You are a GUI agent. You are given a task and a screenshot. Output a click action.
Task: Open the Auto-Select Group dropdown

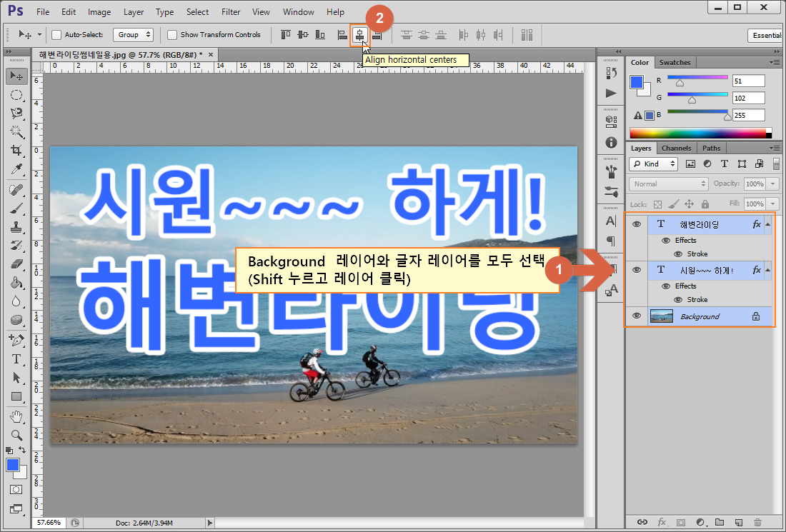pos(134,34)
